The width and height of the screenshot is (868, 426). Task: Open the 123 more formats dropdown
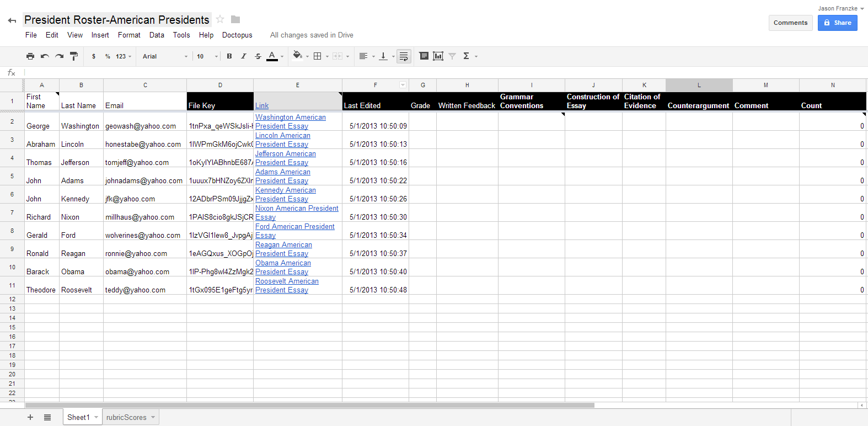coord(124,56)
